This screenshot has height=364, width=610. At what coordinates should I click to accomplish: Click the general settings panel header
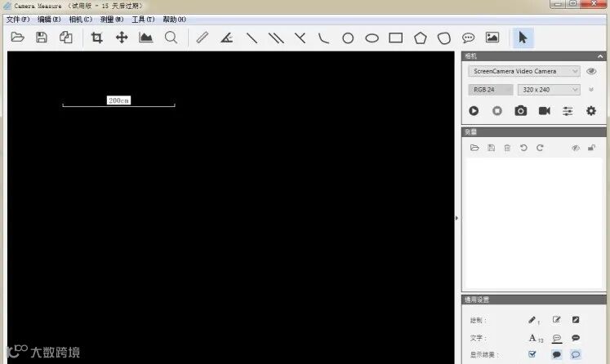pos(534,300)
